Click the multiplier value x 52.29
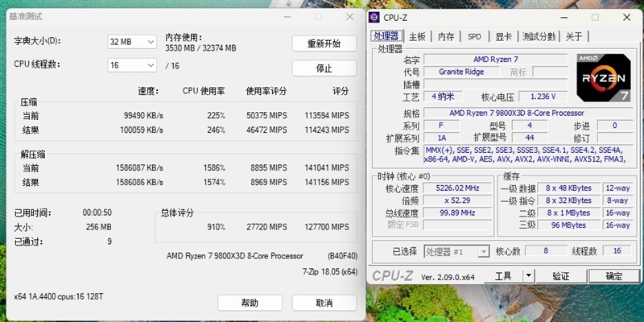644x322 pixels. pos(457,200)
